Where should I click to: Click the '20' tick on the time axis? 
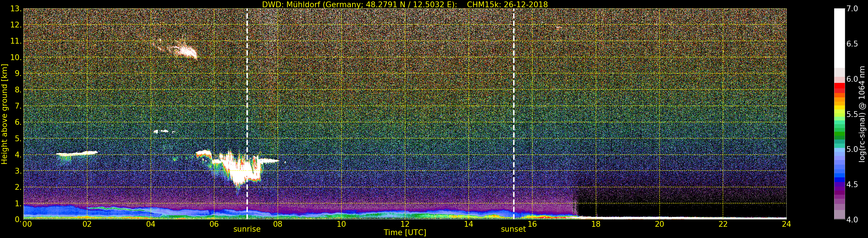[659, 224]
